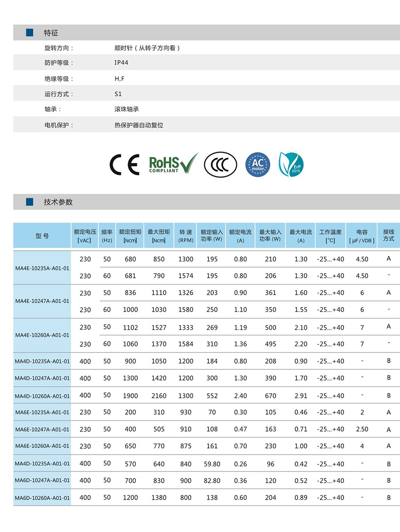Click rated input power value 59.80
This screenshot has height=532, width=400.
tap(212, 464)
